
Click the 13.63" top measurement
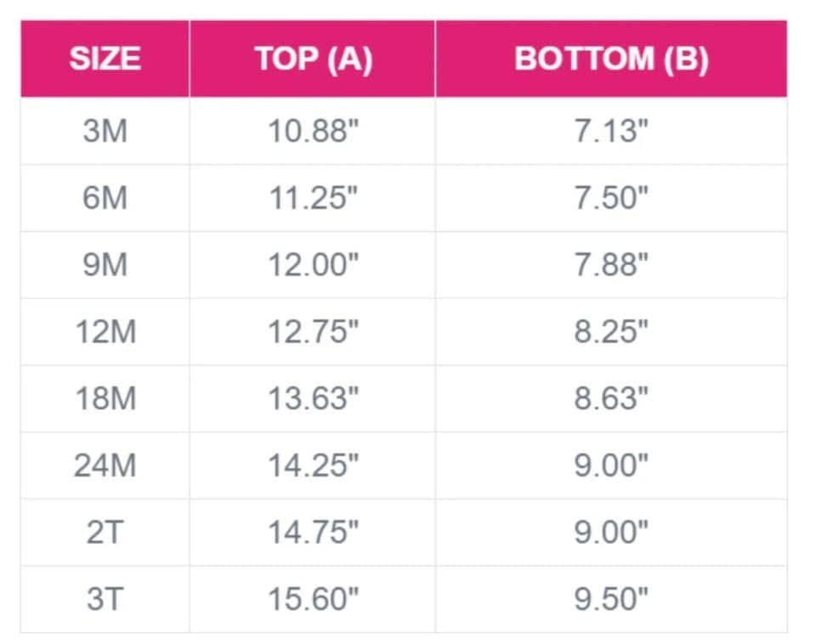click(x=313, y=398)
